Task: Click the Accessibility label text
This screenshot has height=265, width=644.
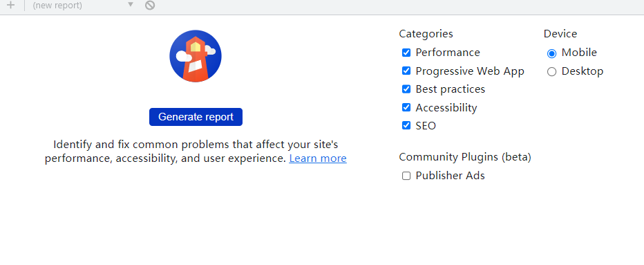Action: 446,108
